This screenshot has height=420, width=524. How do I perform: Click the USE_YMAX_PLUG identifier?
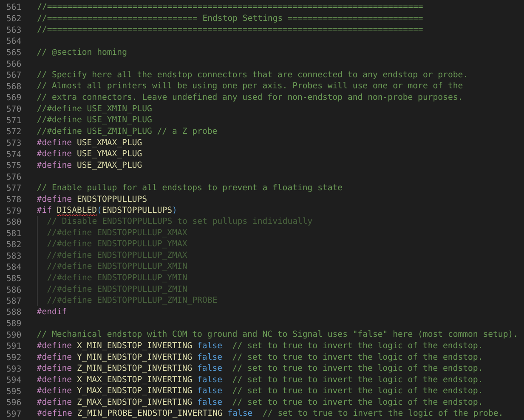point(109,154)
